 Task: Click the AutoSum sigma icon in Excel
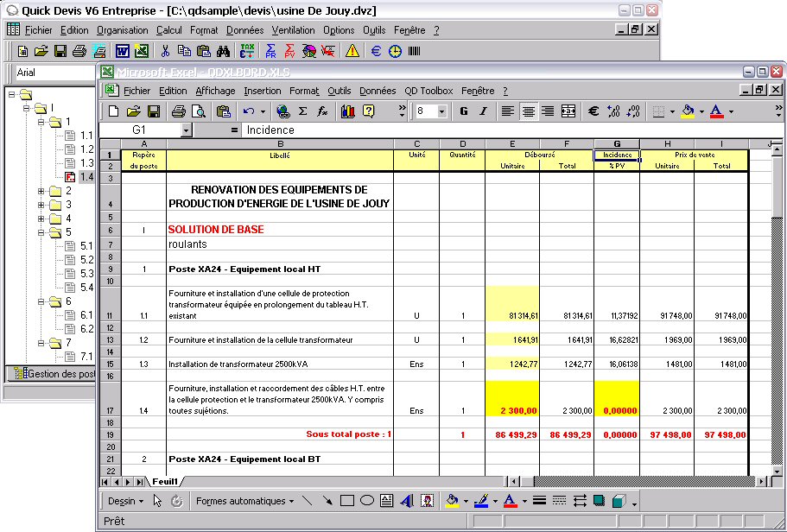302,111
